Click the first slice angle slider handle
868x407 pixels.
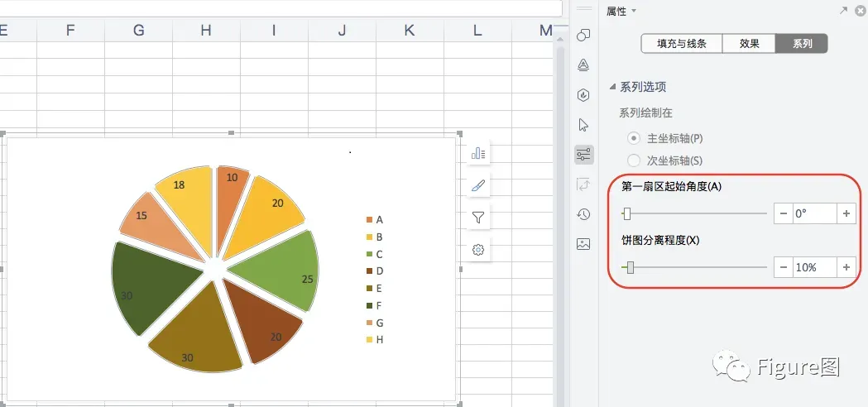point(626,213)
